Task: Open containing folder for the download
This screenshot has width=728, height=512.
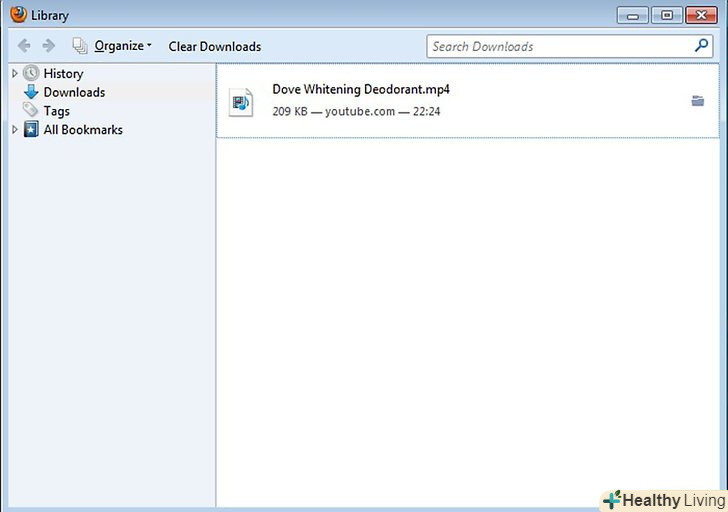Action: (697, 101)
